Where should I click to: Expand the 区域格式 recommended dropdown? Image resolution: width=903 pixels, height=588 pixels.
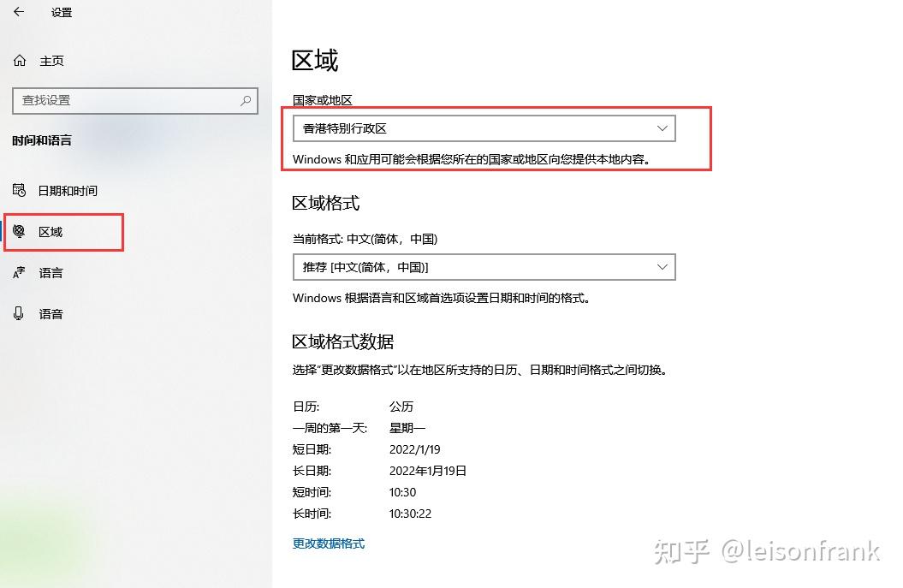(x=484, y=267)
